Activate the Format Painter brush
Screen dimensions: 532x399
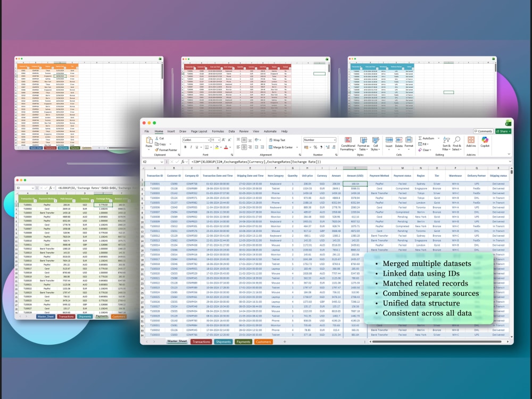(166, 150)
